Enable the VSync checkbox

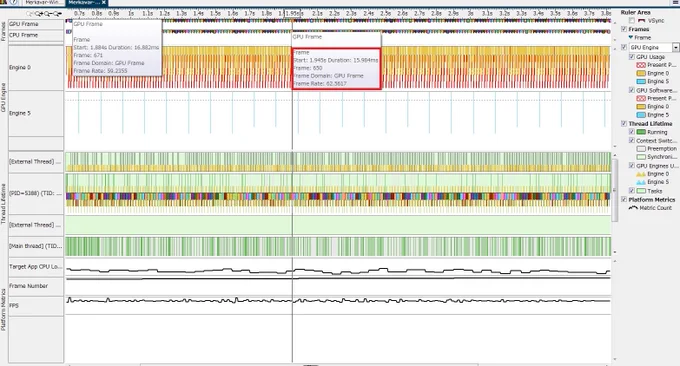pyautogui.click(x=631, y=20)
